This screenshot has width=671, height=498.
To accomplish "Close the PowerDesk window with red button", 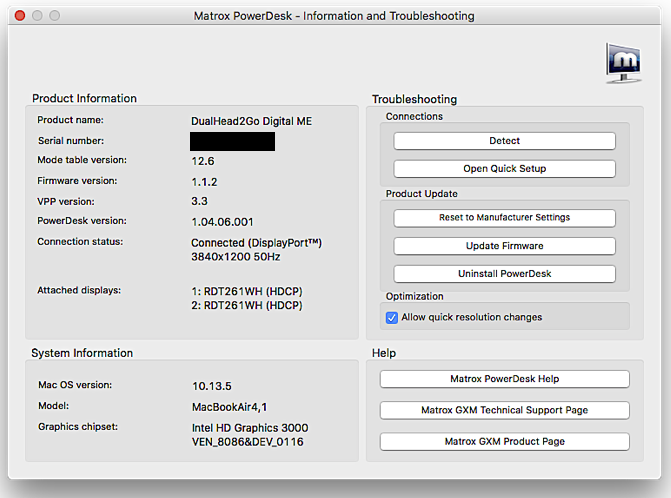I will tap(20, 16).
